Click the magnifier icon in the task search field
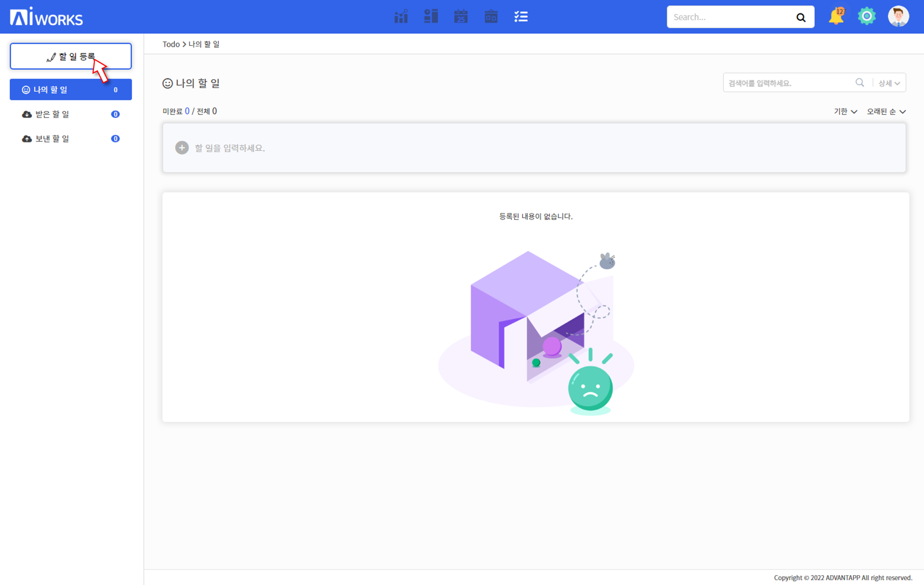Screen dimensions: 924x585 point(860,83)
